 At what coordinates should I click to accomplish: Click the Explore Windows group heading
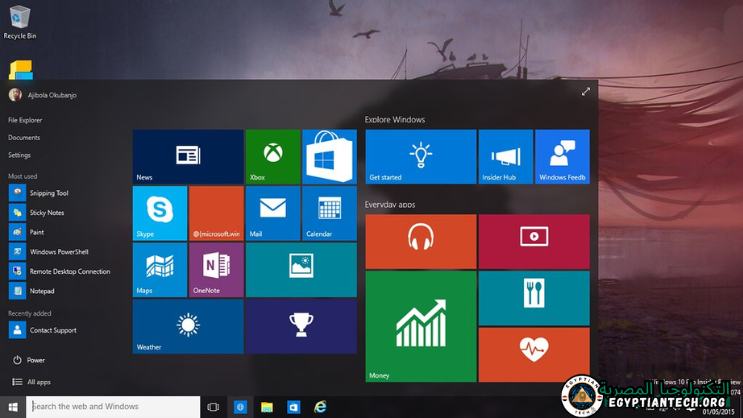click(395, 120)
